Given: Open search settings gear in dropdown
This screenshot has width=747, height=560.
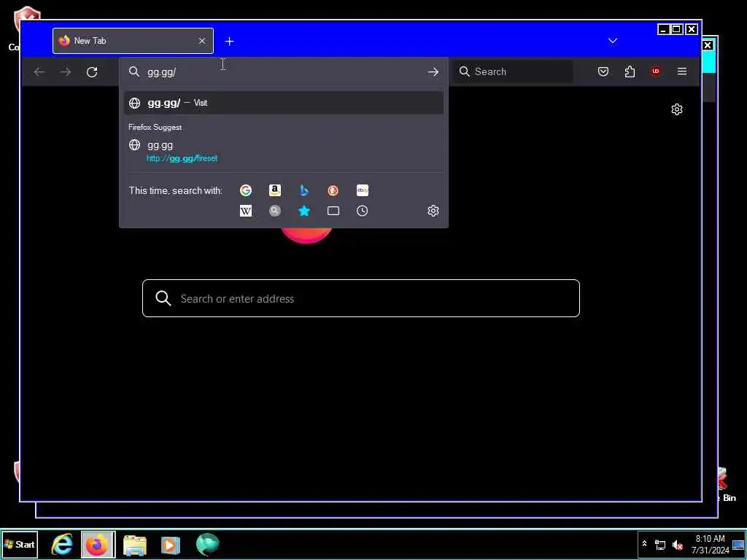Looking at the screenshot, I should pyautogui.click(x=433, y=211).
